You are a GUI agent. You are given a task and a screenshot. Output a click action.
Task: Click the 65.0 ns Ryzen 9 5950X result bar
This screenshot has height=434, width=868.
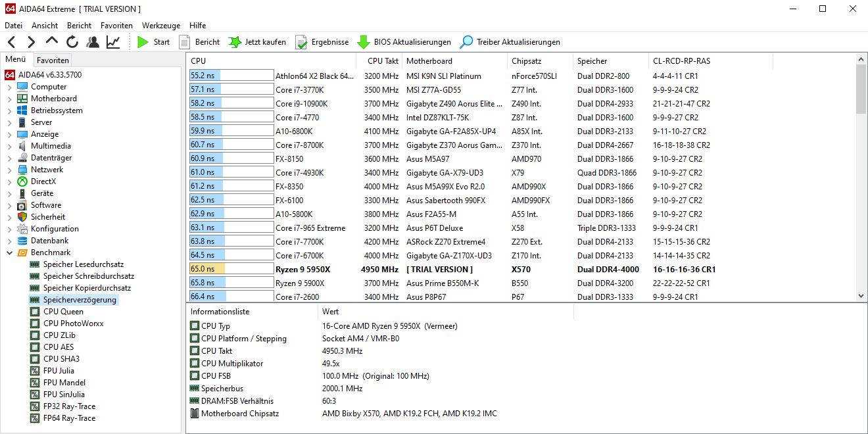231,270
